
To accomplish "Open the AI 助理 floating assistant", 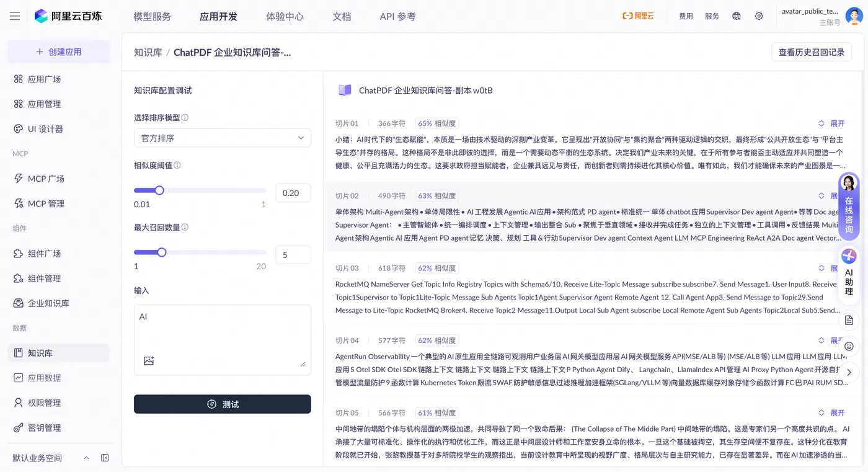I will coord(849,274).
